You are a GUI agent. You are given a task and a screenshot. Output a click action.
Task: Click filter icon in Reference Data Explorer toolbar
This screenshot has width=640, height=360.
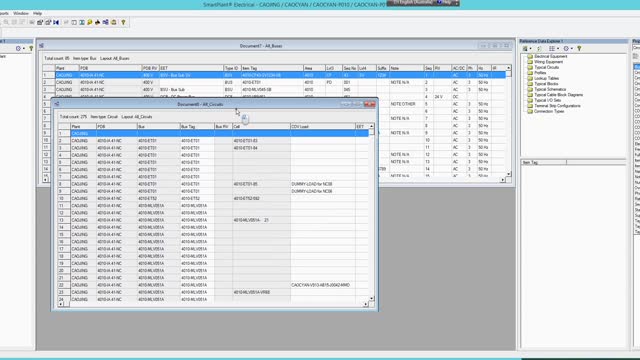tap(579, 49)
